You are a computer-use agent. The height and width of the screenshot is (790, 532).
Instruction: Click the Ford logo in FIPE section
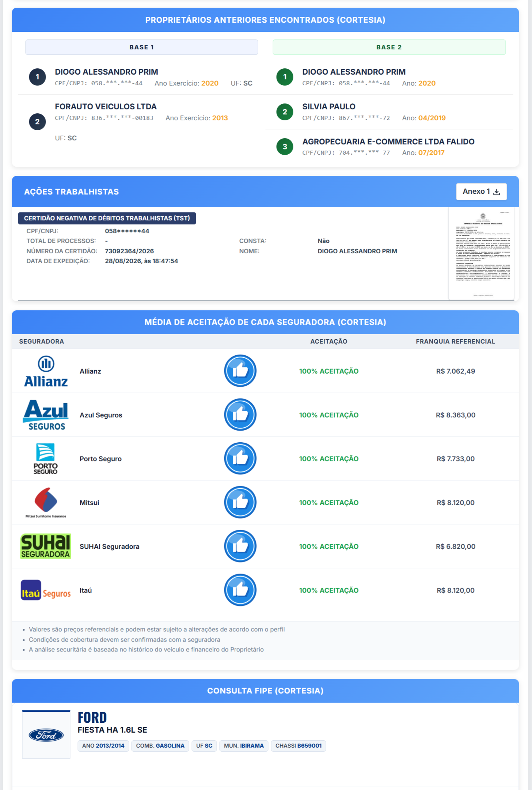tap(46, 735)
